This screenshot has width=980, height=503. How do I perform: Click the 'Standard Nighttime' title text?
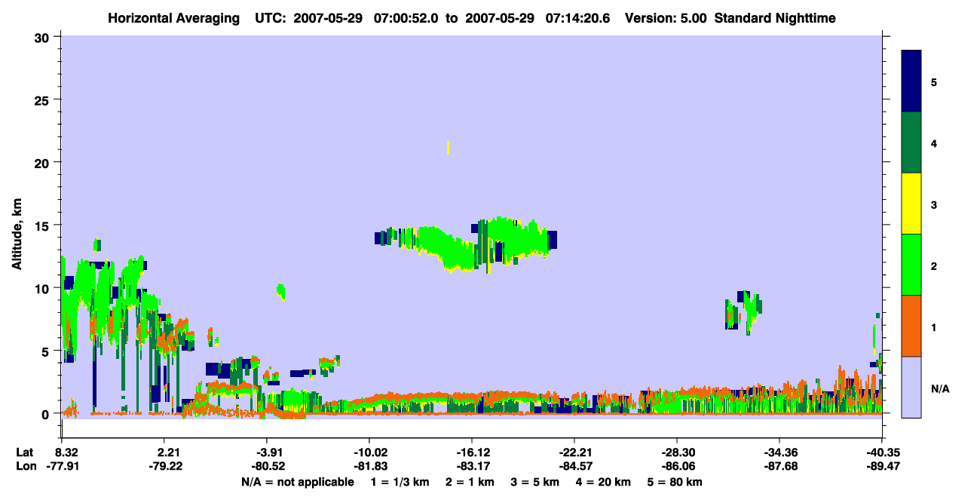pyautogui.click(x=775, y=18)
